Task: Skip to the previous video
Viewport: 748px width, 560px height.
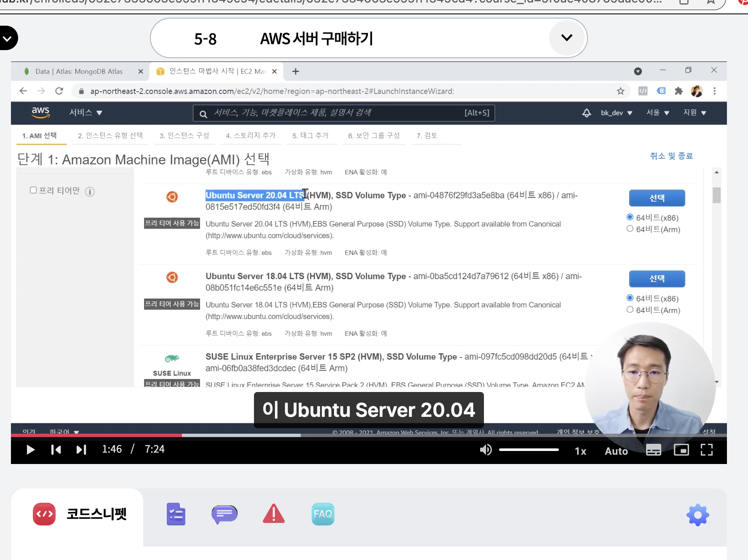Action: [56, 450]
